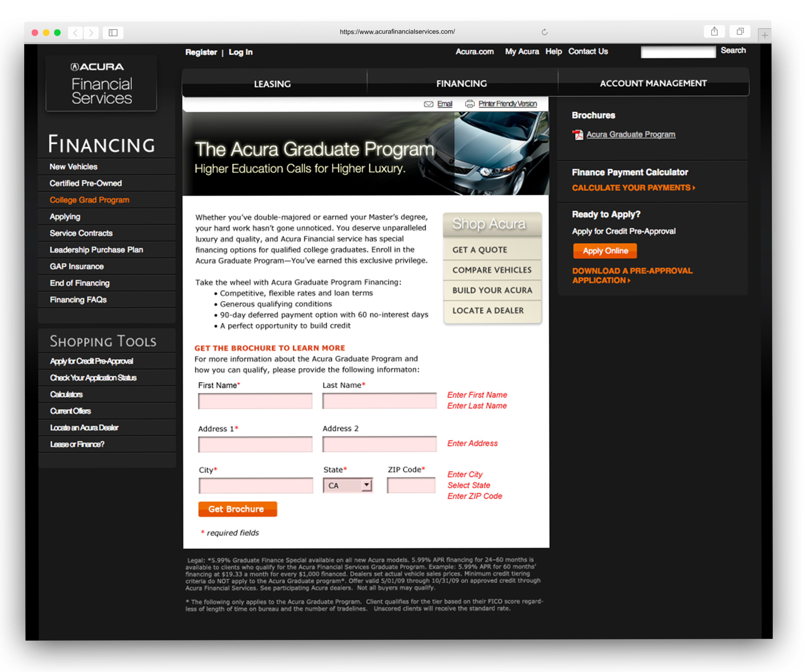Select GET A QUOTE in Shop Acura
Screen dimensions: 805x672
click(x=480, y=250)
